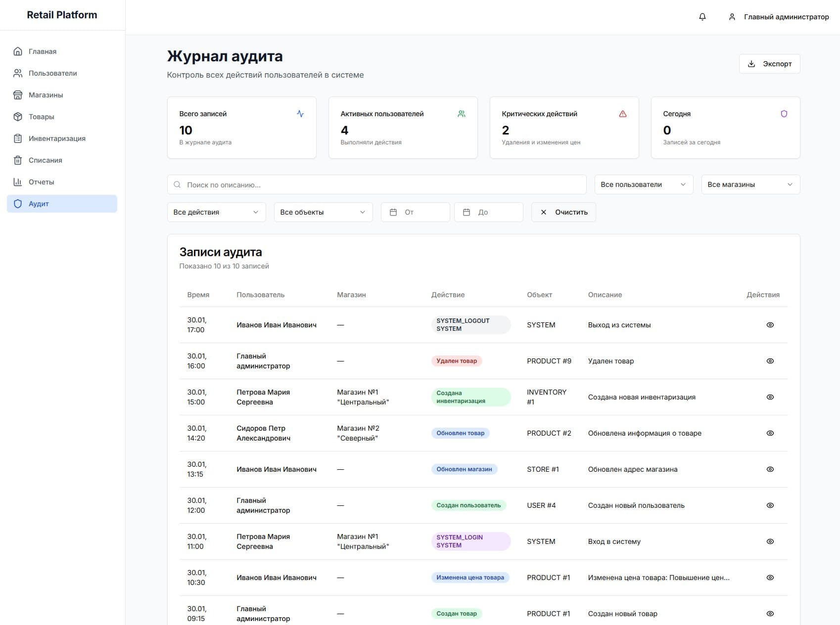The height and width of the screenshot is (625, 840).
Task: Click the activity pulse icon in Всего записей
Action: (x=300, y=114)
